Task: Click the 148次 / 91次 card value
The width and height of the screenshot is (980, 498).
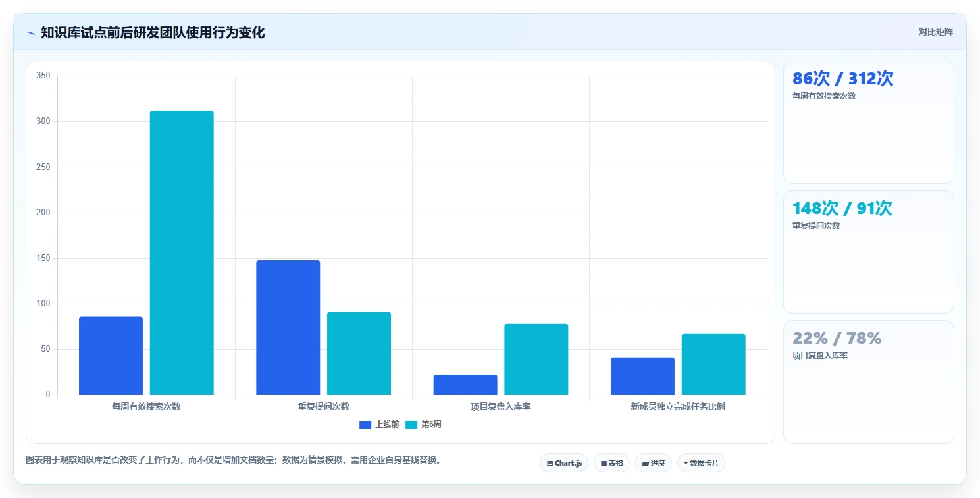Action: [842, 209]
